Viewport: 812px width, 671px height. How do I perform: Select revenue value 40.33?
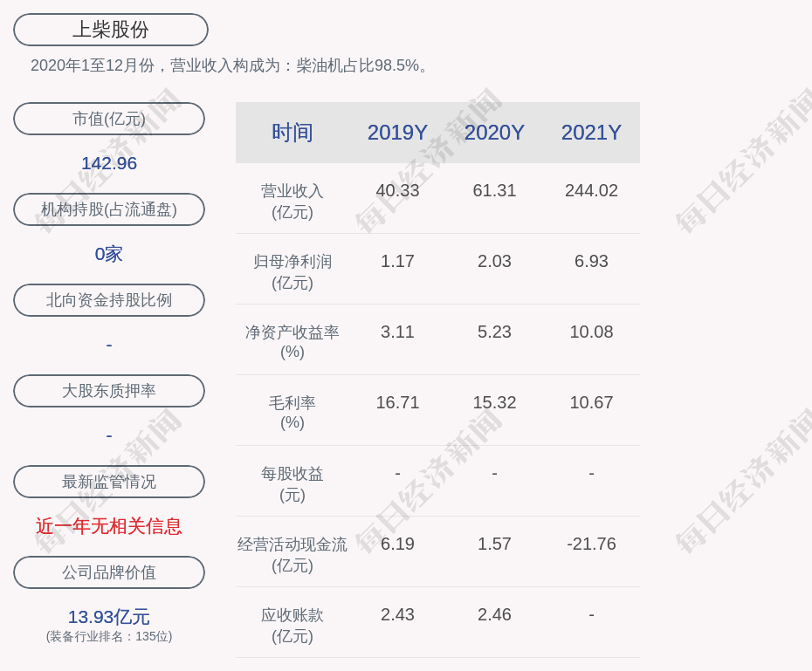pos(397,190)
